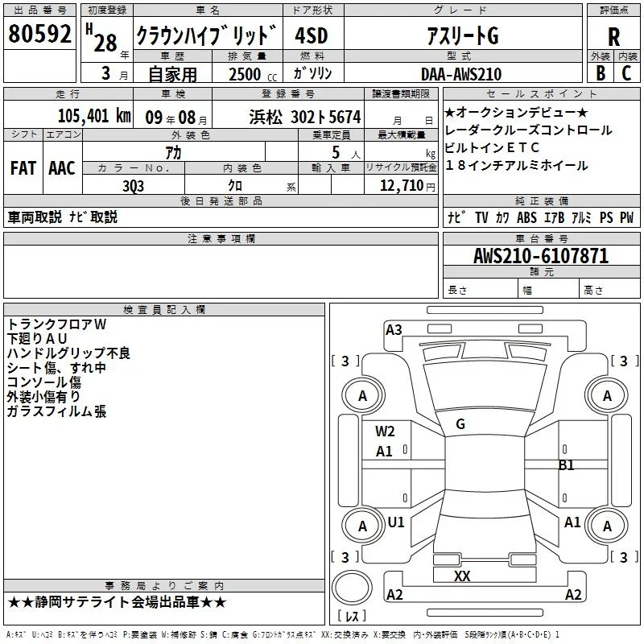Screen dimensions: 644x644
Task: Click the grade アスリートG cell
Action: click(x=463, y=35)
